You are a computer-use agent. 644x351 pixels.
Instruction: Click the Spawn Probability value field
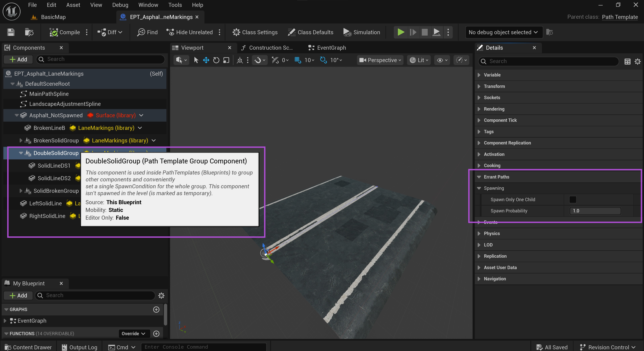595,211
